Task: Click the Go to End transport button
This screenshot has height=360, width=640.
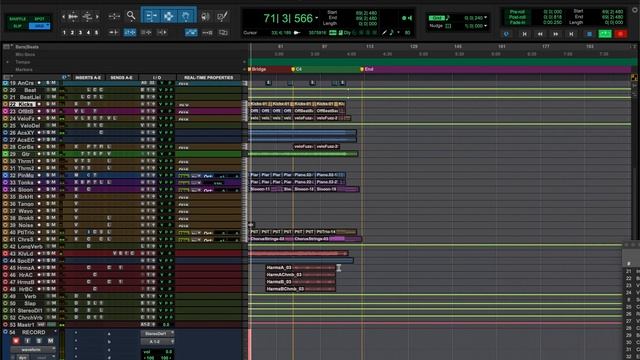Action: pyautogui.click(x=571, y=34)
